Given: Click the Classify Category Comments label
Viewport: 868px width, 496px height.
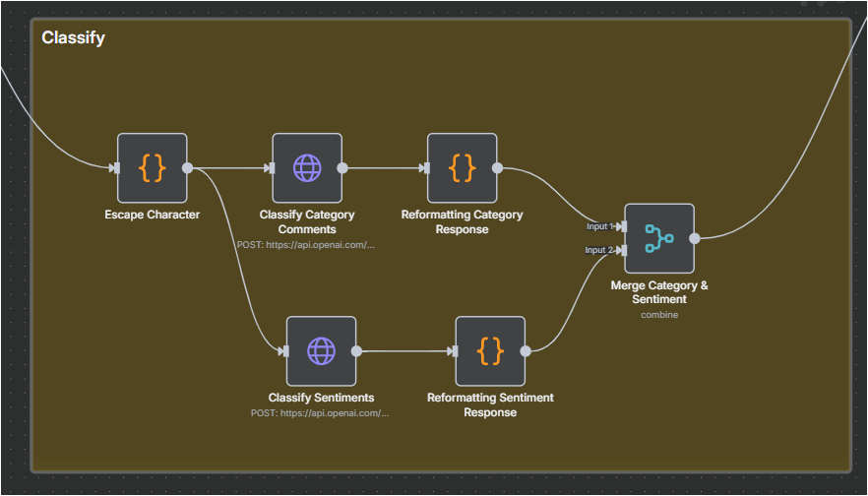Looking at the screenshot, I should point(307,222).
